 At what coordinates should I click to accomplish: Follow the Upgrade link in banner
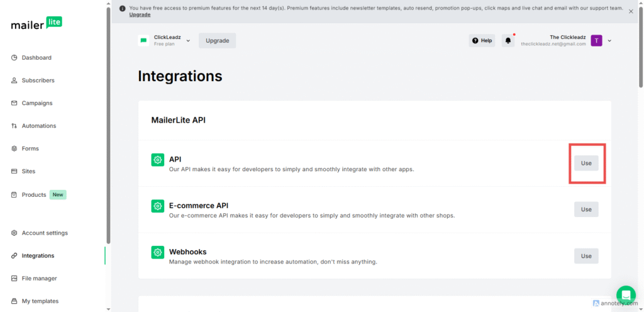tap(140, 14)
